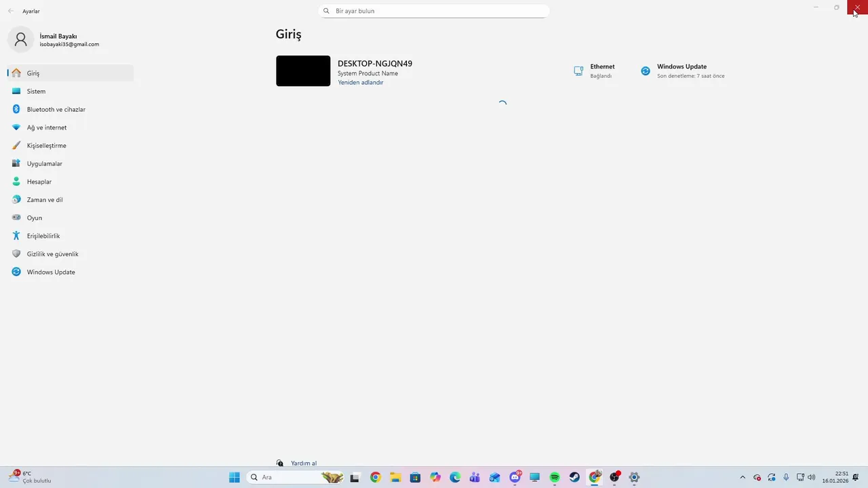Click the update sync tray icon
868x488 pixels.
(x=772, y=477)
